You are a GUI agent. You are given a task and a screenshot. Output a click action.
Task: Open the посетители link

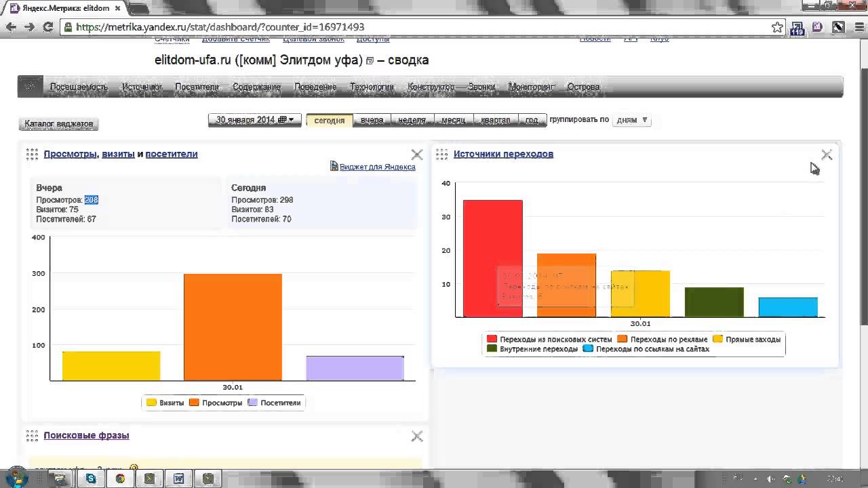pos(172,154)
